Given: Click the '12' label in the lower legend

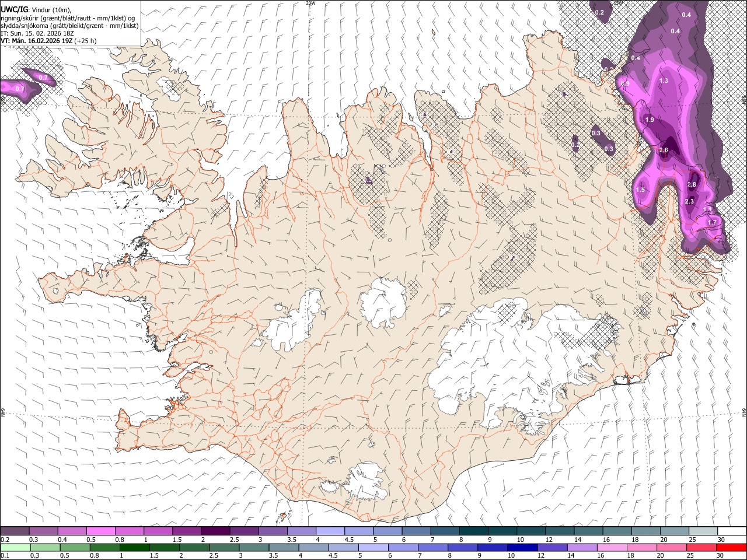Looking at the screenshot, I should 542,555.
